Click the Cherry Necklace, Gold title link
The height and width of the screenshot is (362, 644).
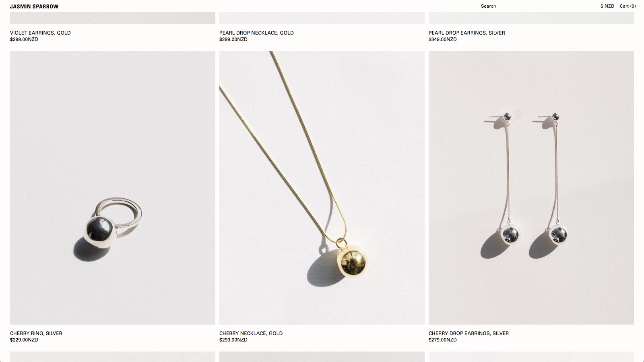pos(251,333)
